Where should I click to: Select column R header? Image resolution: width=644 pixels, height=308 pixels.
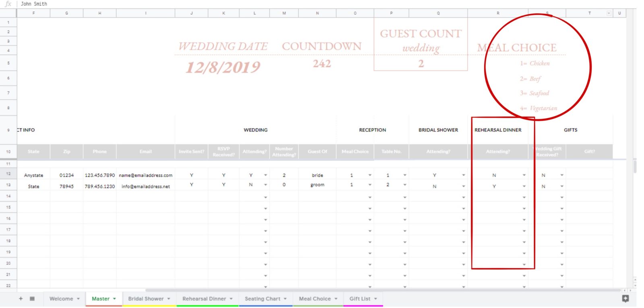coord(498,13)
